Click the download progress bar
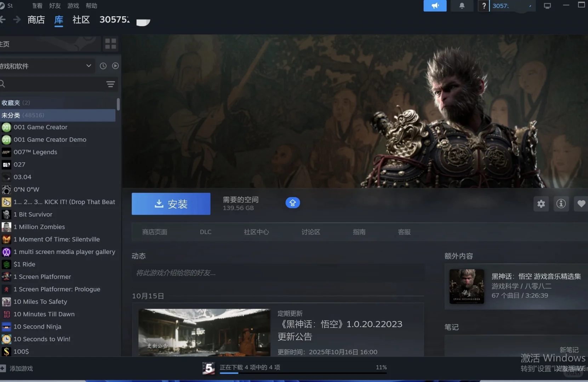Viewport: 588px width, 382px height. click(x=303, y=373)
